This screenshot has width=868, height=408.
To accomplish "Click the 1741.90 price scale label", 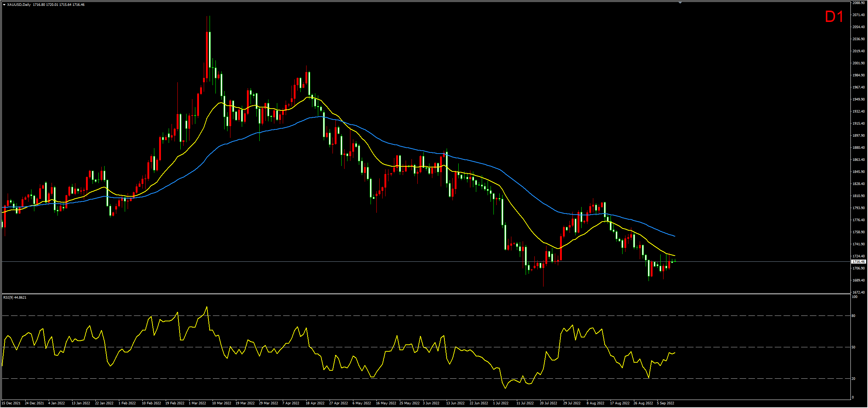I will point(858,244).
